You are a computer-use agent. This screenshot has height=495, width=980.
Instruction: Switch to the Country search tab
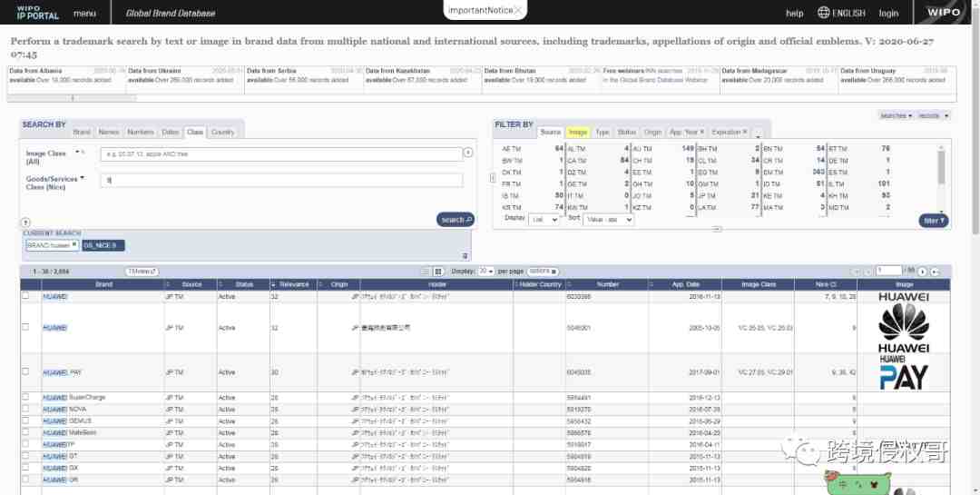tap(222, 132)
